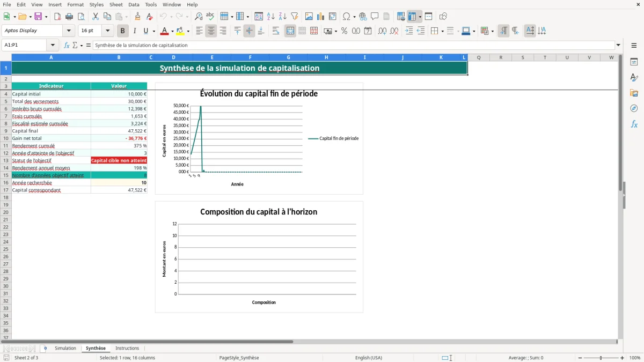Expand Name Box dropdown

point(53,46)
